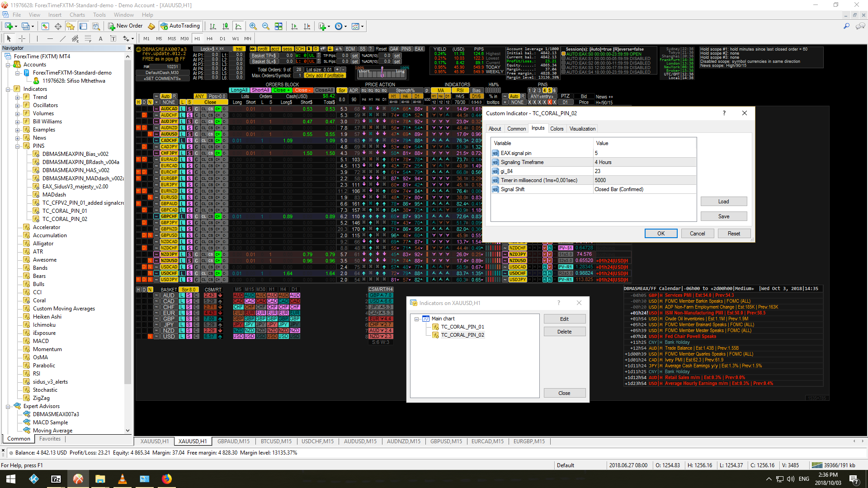Click Save to store input settings

(724, 216)
